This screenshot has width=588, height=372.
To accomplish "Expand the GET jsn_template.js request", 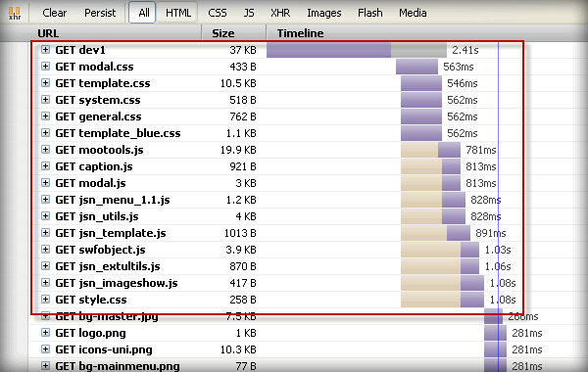I will point(45,233).
